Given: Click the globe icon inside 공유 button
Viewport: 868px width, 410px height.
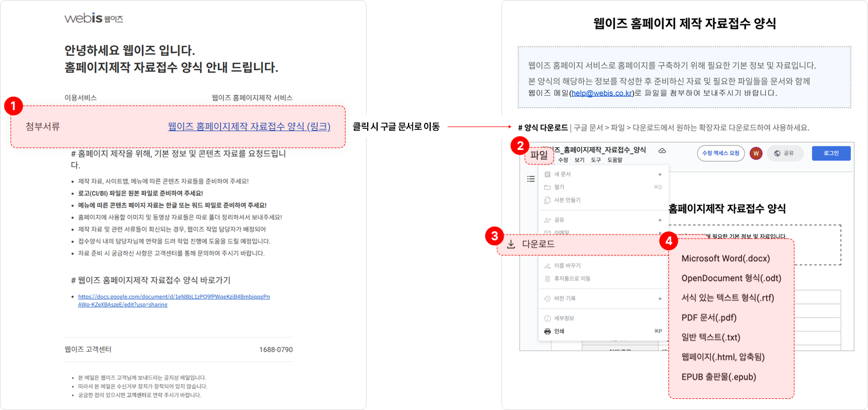Looking at the screenshot, I should (777, 153).
